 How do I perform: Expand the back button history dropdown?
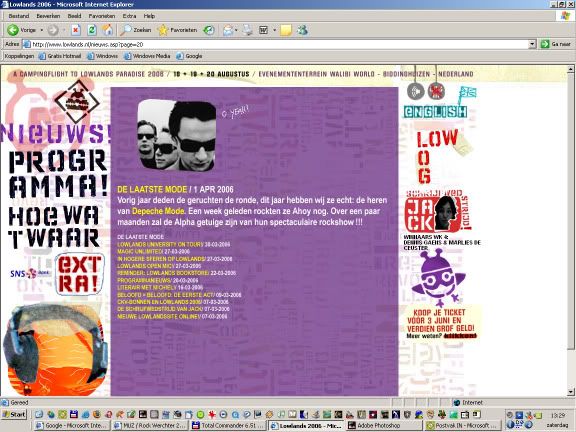pyautogui.click(x=42, y=30)
